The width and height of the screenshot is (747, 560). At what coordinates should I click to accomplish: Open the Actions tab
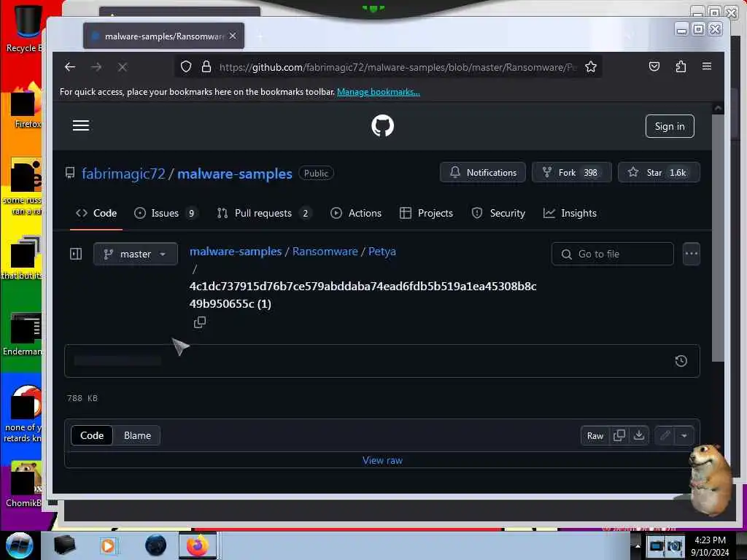tap(356, 214)
